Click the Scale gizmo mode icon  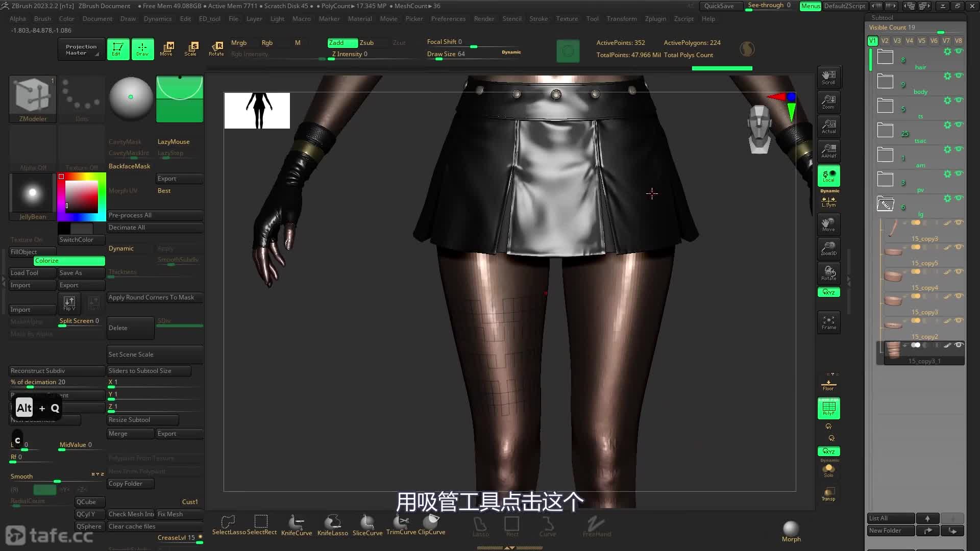pyautogui.click(x=190, y=49)
